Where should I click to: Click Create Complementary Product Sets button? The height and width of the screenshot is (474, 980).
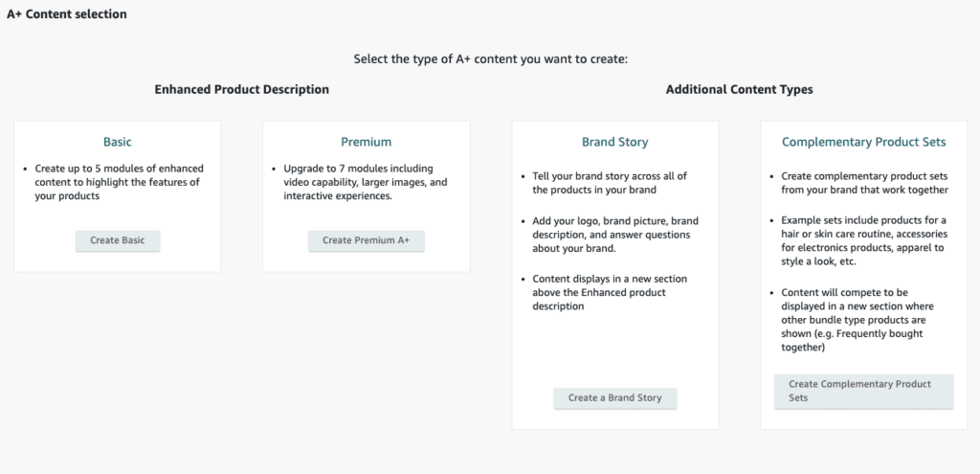pos(863,391)
